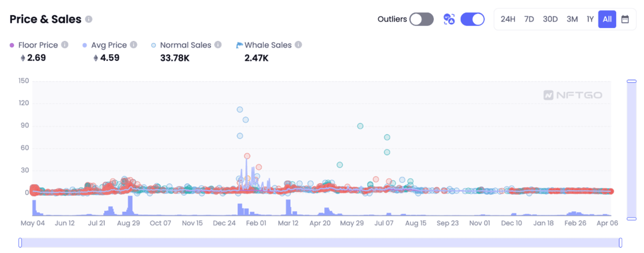Click the green sale dot at 90 level
This screenshot has width=644, height=253.
[x=360, y=126]
